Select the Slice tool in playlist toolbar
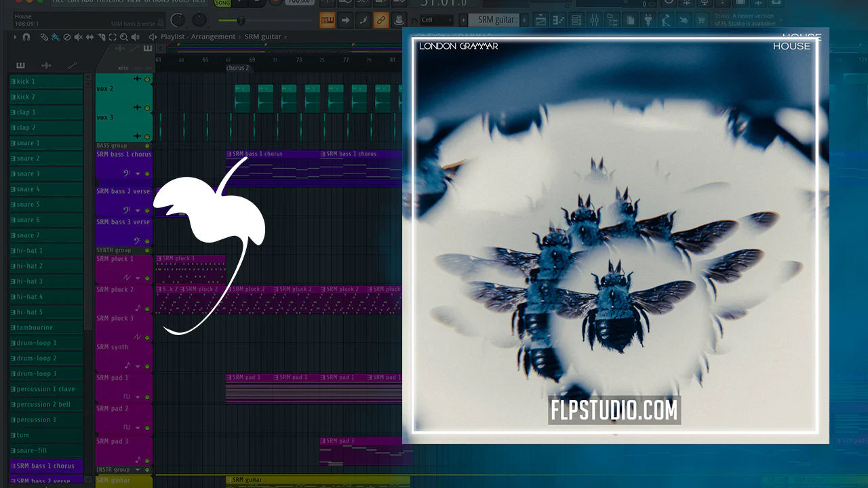Viewport: 868px width, 488px height. point(101,37)
